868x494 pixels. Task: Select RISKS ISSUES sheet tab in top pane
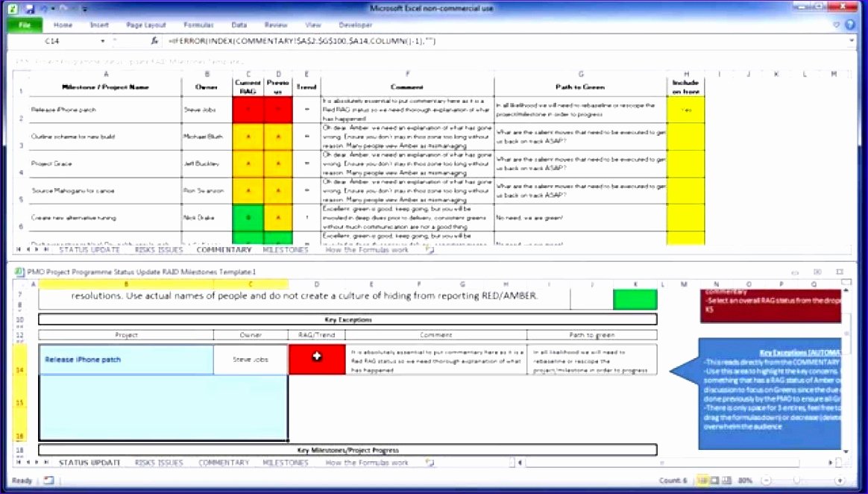pos(159,250)
